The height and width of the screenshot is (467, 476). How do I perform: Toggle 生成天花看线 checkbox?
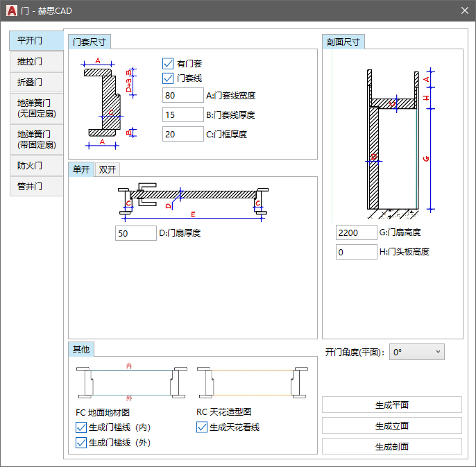(x=202, y=427)
